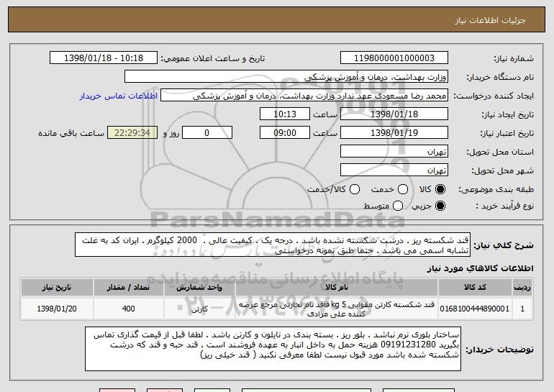Select the جزیی purchase type radio
This screenshot has width=554, height=392.
coord(440,206)
